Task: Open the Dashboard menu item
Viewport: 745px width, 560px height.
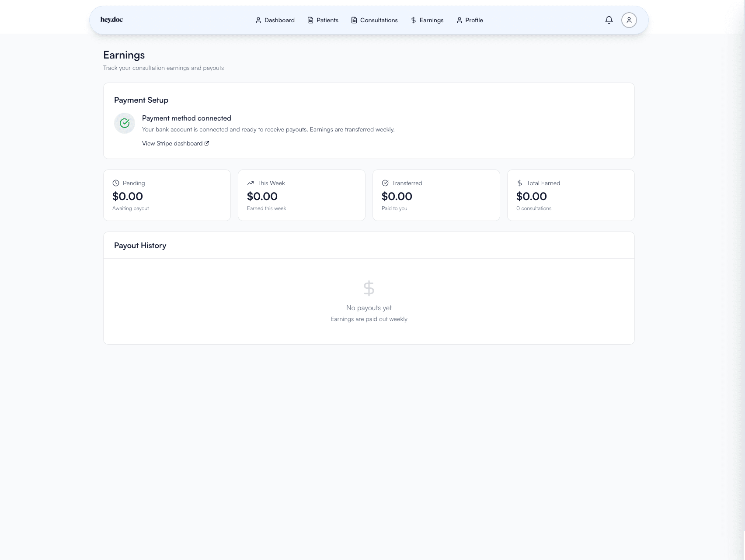Action: 279,20
